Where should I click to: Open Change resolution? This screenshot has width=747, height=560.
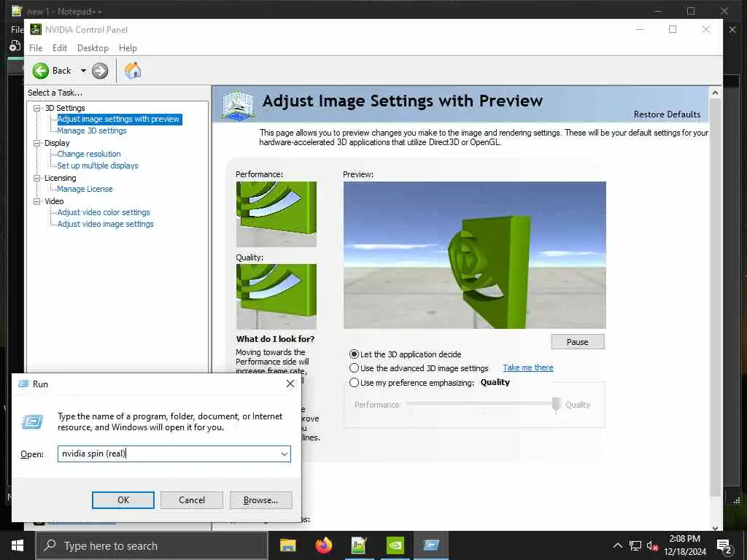(x=89, y=154)
